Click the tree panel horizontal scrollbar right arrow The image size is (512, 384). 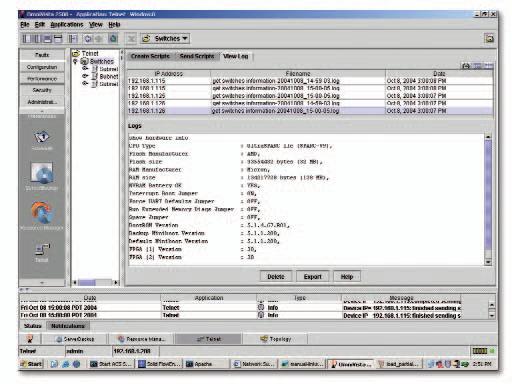point(116,283)
